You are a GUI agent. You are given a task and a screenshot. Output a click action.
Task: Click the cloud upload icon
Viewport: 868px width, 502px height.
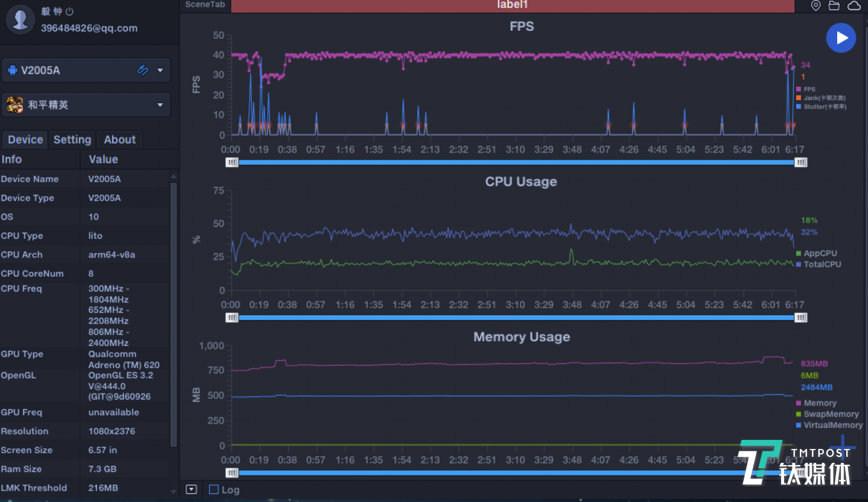(x=854, y=5)
